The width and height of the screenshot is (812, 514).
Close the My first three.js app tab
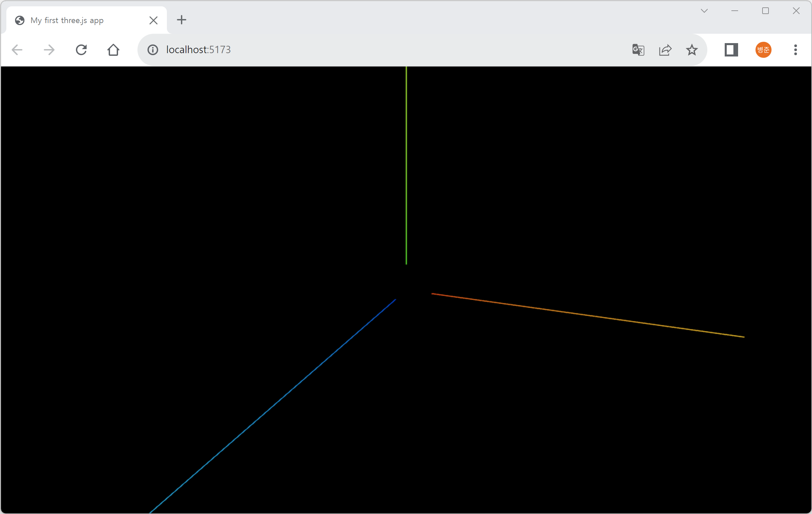154,20
